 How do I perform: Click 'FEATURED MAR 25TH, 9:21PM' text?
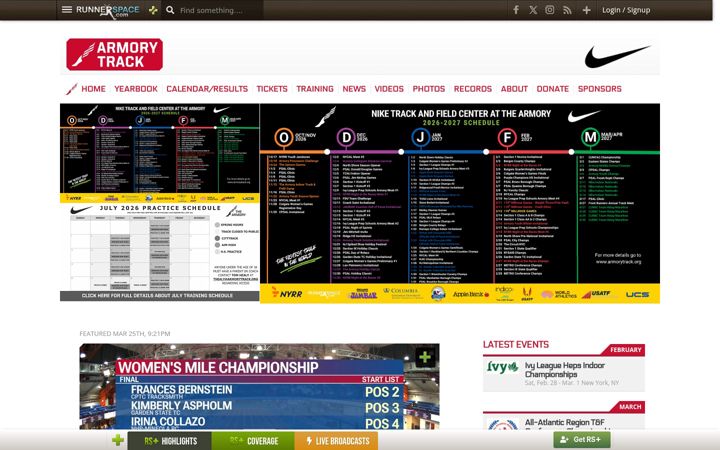coord(125,333)
